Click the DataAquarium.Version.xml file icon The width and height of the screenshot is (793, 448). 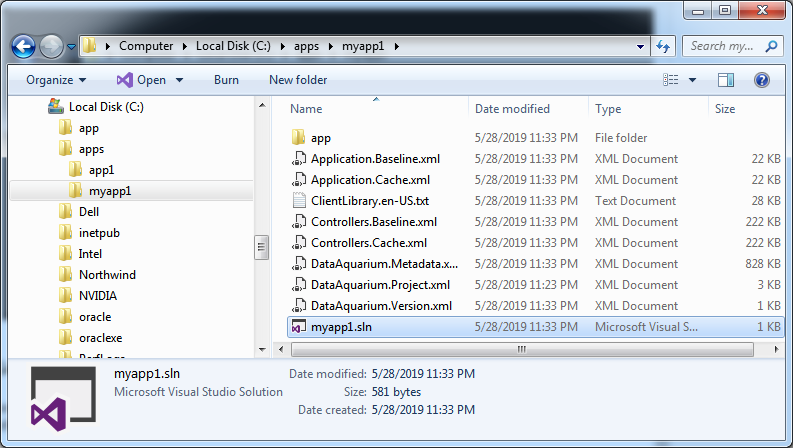pyautogui.click(x=298, y=305)
